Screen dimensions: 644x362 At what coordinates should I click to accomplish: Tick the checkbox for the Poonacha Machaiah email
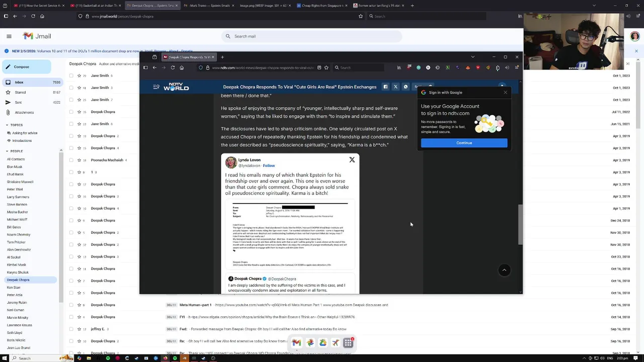point(71,160)
